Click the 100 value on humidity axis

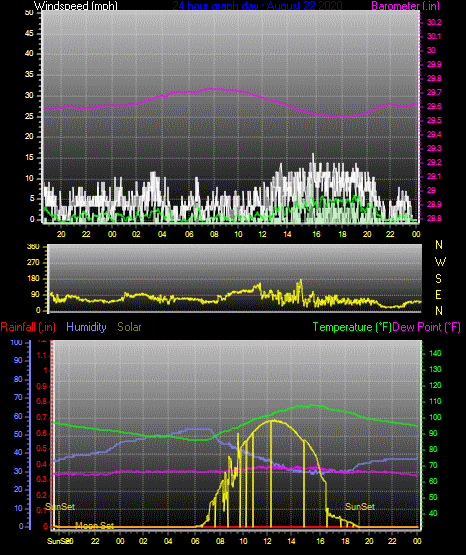coord(17,343)
